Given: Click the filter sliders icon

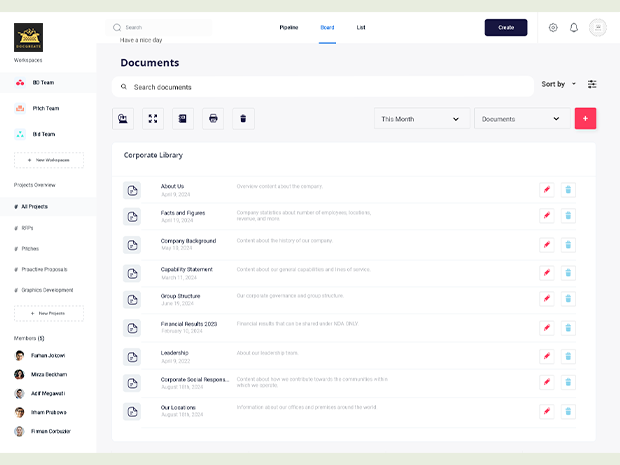Looking at the screenshot, I should coord(592,84).
